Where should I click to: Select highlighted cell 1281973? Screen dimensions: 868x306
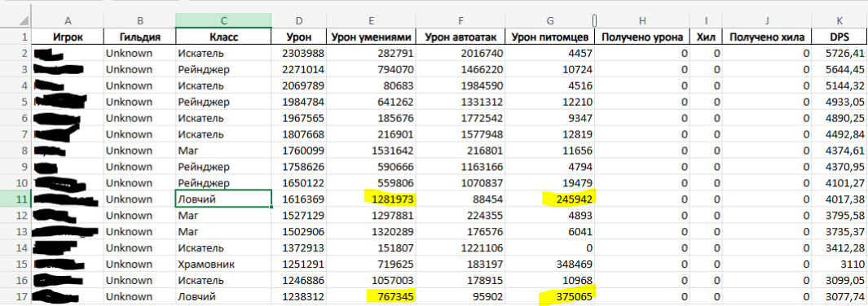[372, 199]
